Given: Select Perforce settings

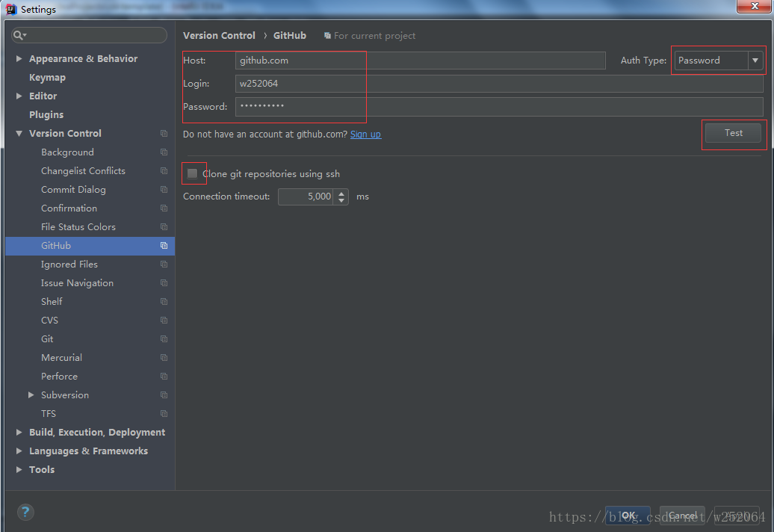Looking at the screenshot, I should [x=59, y=377].
